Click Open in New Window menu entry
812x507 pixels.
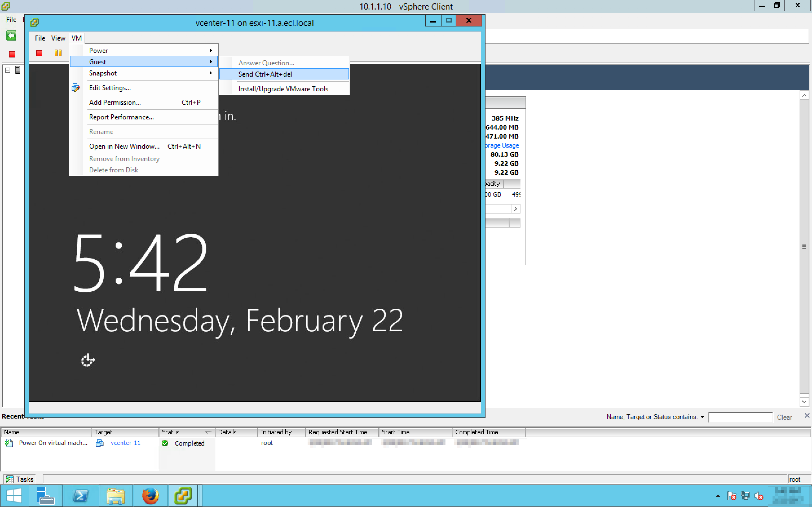pos(124,146)
